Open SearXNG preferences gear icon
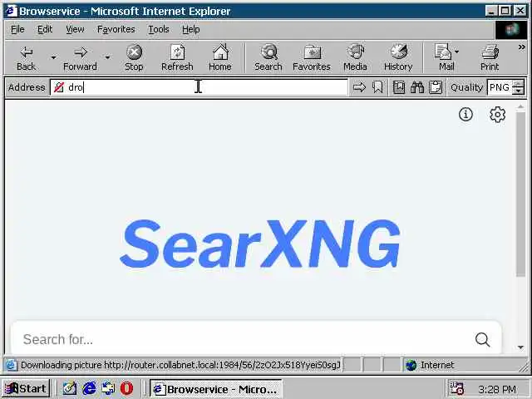The width and height of the screenshot is (532, 399). 497,115
